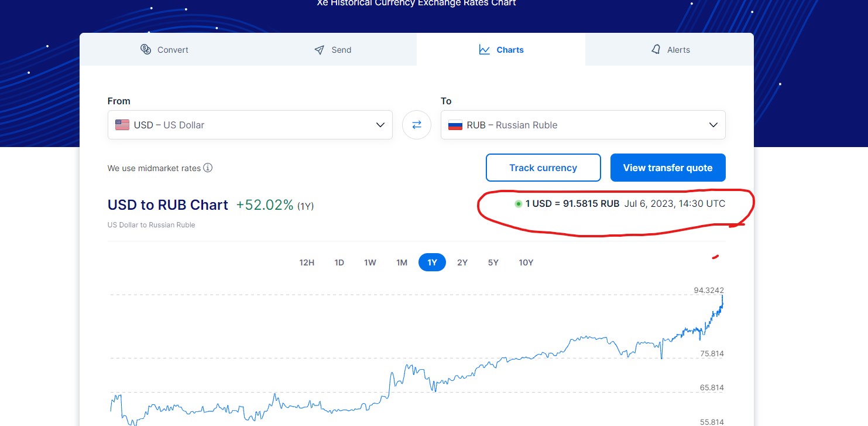Choose the 5Y time range

(493, 263)
